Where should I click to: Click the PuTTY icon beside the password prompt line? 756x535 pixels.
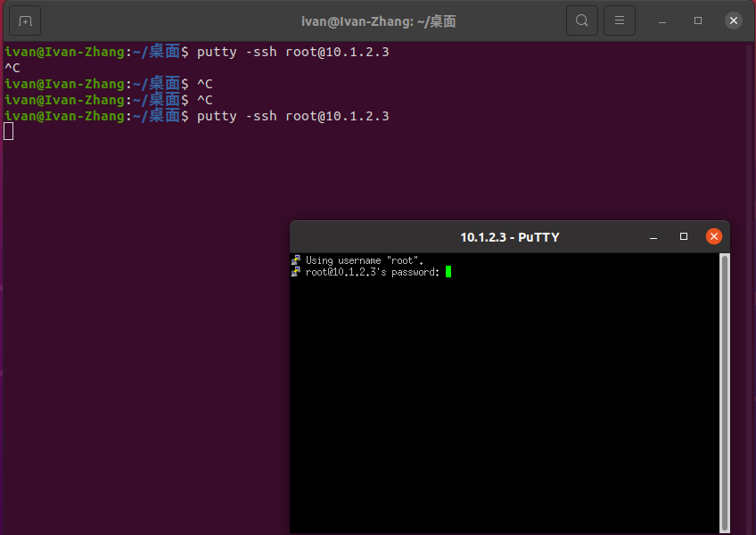296,272
